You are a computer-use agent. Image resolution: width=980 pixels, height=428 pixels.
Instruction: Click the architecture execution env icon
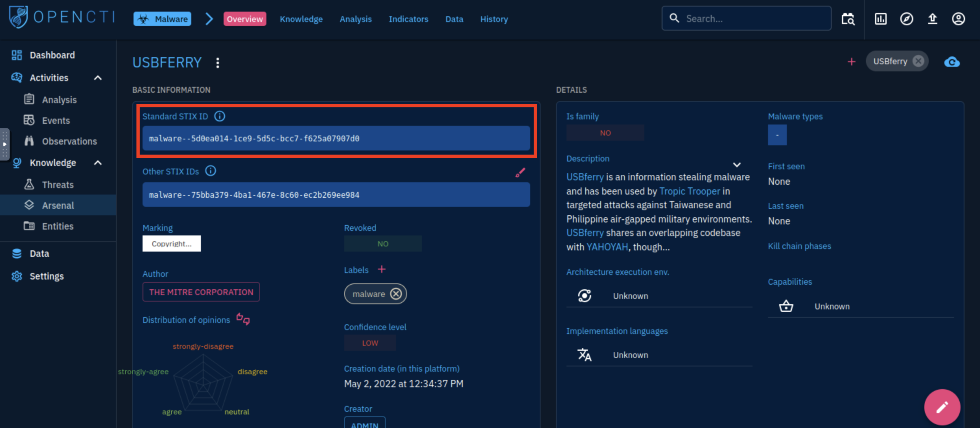pos(585,296)
